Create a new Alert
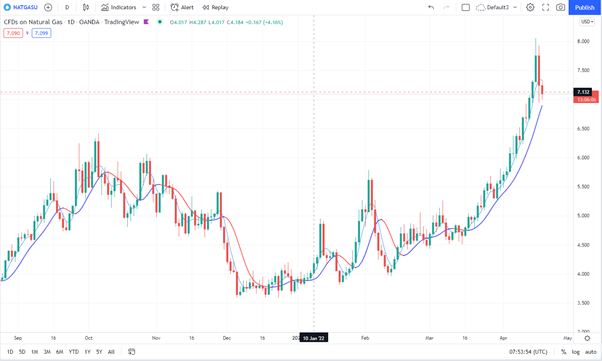 (x=182, y=7)
